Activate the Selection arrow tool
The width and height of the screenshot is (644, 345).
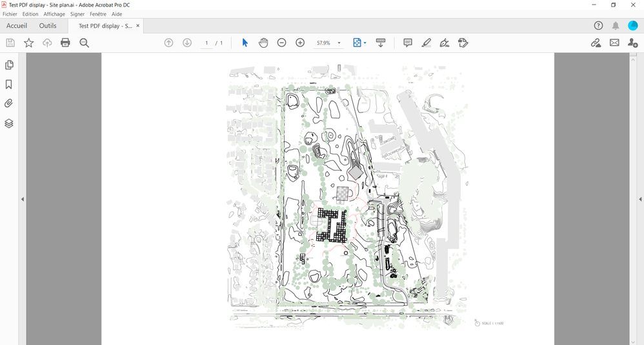pos(245,43)
